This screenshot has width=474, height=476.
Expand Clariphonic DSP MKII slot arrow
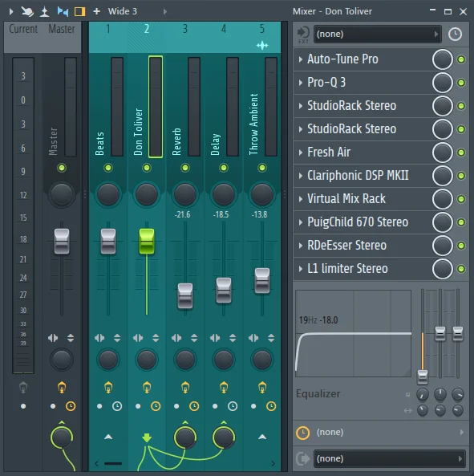click(301, 176)
